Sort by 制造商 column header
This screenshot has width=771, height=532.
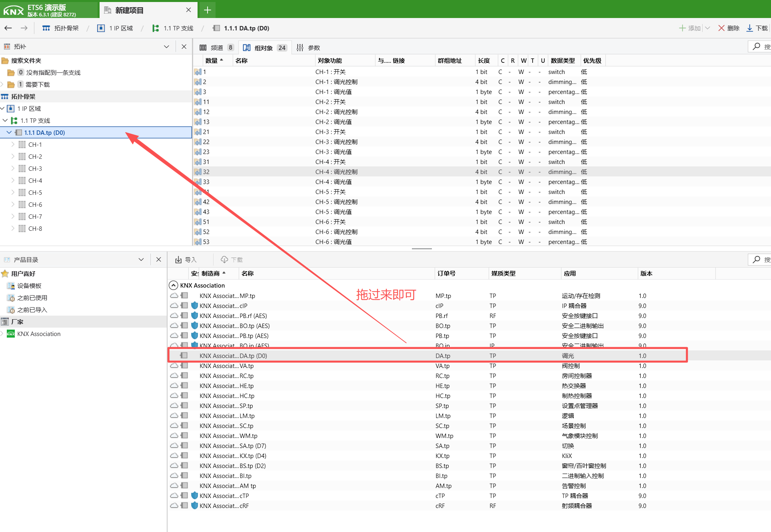point(211,273)
